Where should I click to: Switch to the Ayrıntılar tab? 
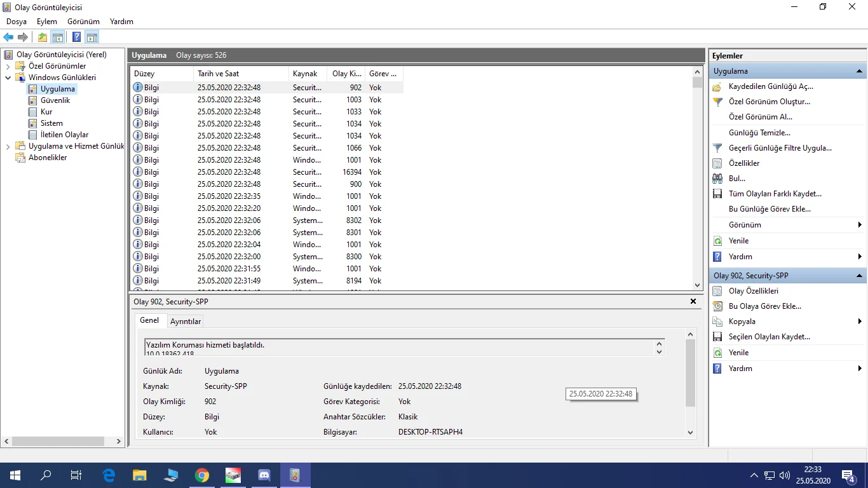point(186,322)
